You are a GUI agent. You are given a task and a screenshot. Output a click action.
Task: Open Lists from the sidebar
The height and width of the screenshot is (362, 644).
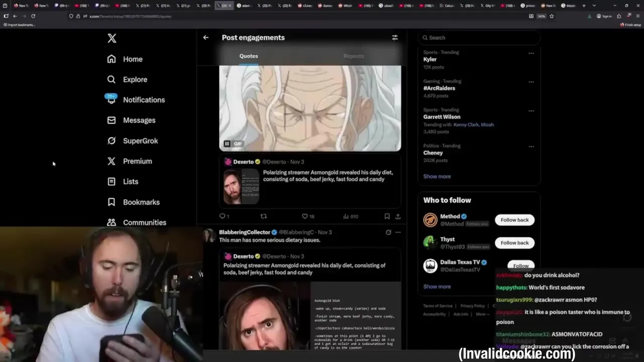click(x=123, y=182)
